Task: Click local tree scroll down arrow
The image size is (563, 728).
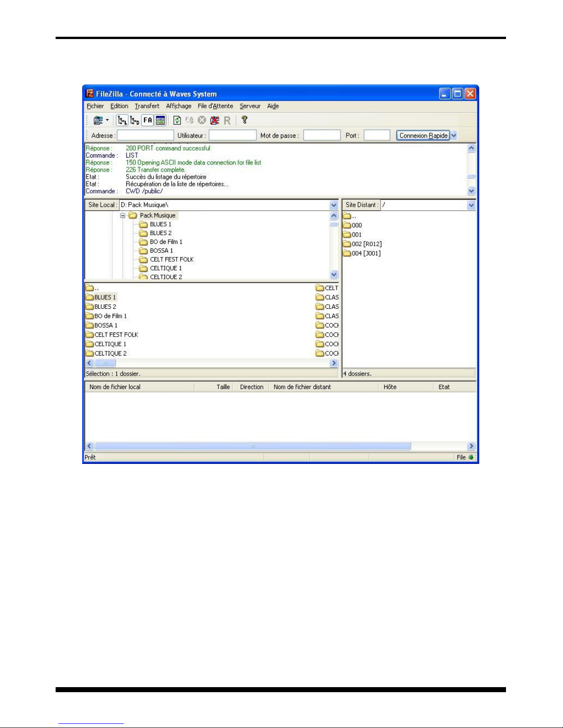Action: [x=334, y=274]
